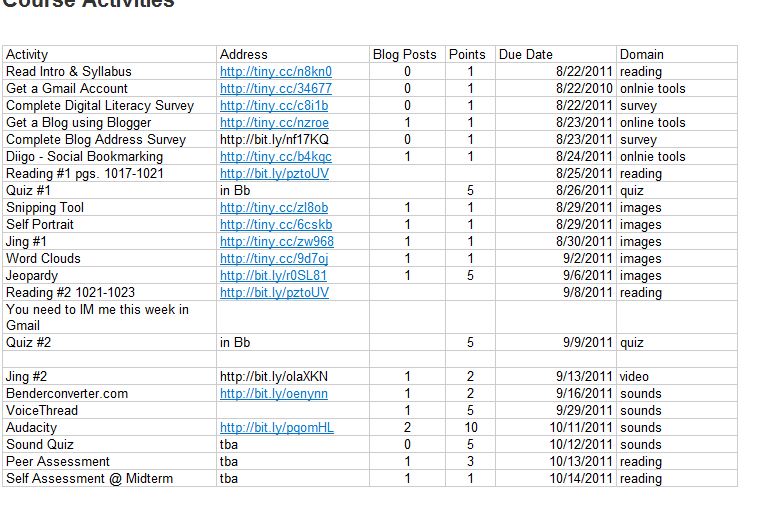
Task: Select the Due Date column header
Action: pyautogui.click(x=555, y=54)
